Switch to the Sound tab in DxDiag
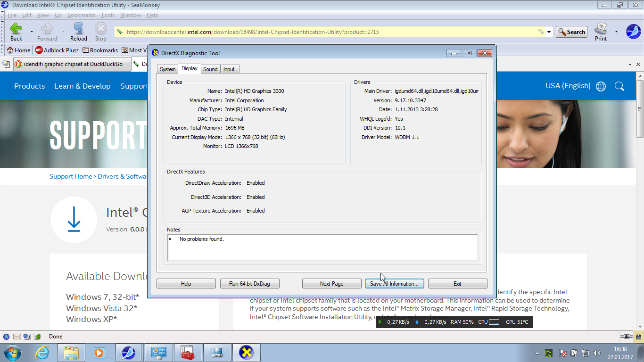 pyautogui.click(x=210, y=69)
